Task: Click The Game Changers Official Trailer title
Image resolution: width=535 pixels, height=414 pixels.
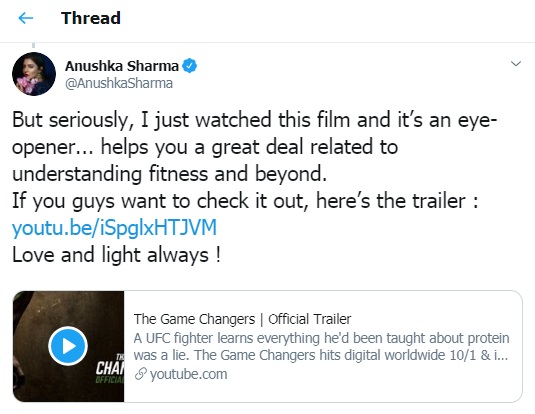Action: pyautogui.click(x=242, y=319)
